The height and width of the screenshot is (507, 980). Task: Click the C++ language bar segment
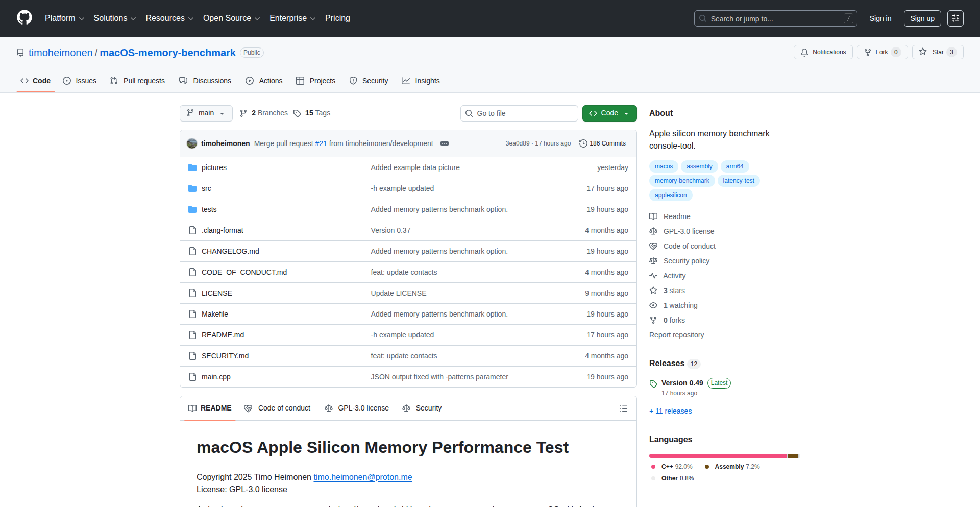717,456
